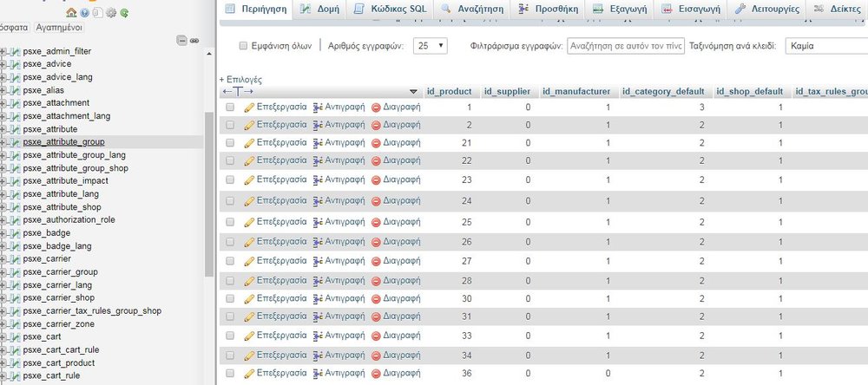This screenshot has width=868, height=385.
Task: Go to phpMyAdmin home icon
Action: (71, 12)
